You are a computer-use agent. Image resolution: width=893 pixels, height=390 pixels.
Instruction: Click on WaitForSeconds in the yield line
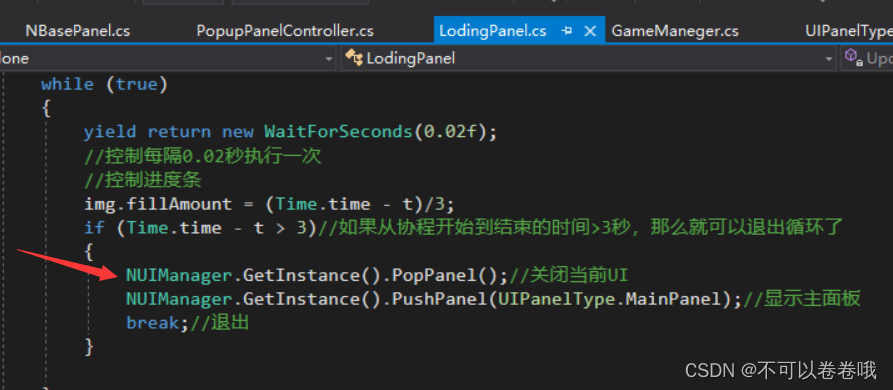click(x=338, y=132)
